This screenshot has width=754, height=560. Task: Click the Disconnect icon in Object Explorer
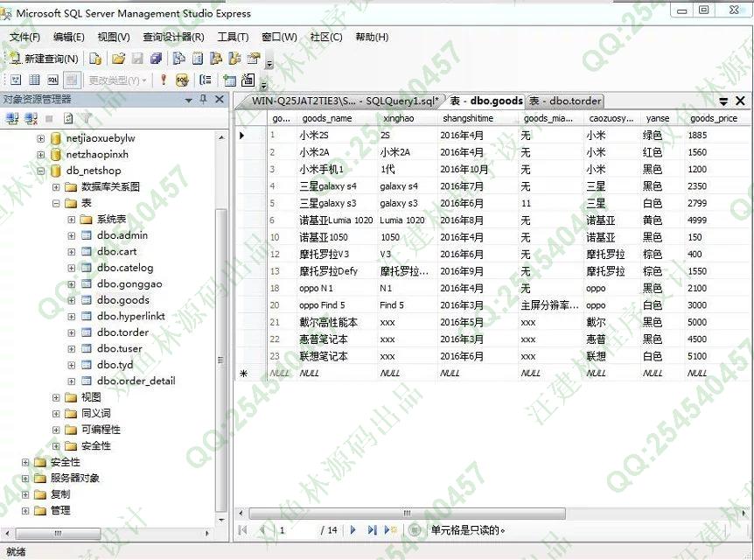coord(31,118)
